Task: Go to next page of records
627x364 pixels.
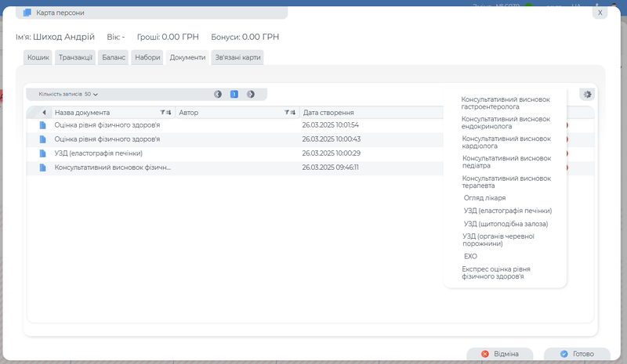Action: click(251, 94)
